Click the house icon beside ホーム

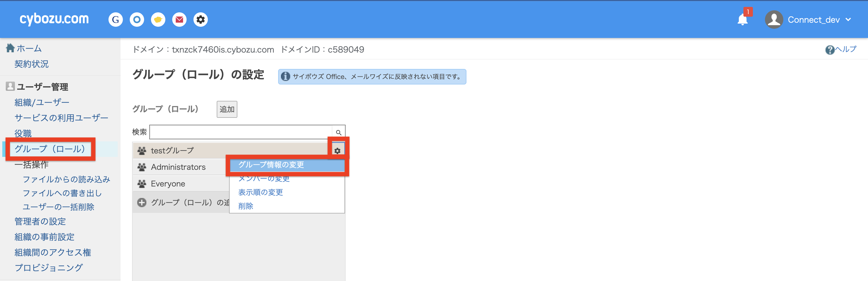(x=10, y=48)
